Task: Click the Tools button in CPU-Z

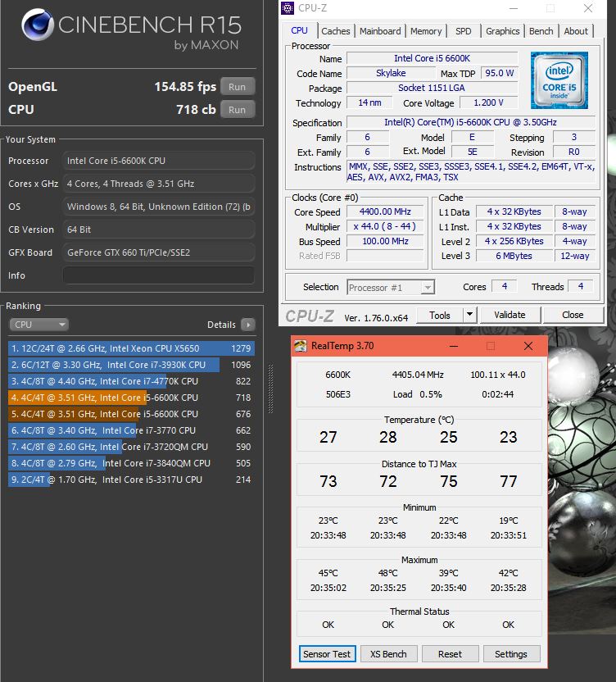Action: [440, 315]
